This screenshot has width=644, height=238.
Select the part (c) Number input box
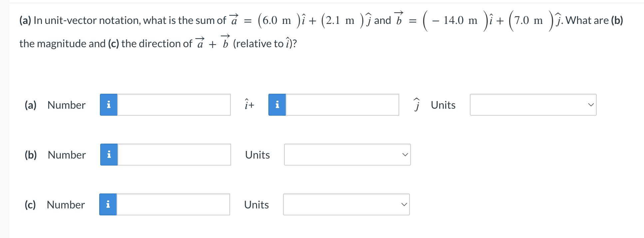[173, 204]
